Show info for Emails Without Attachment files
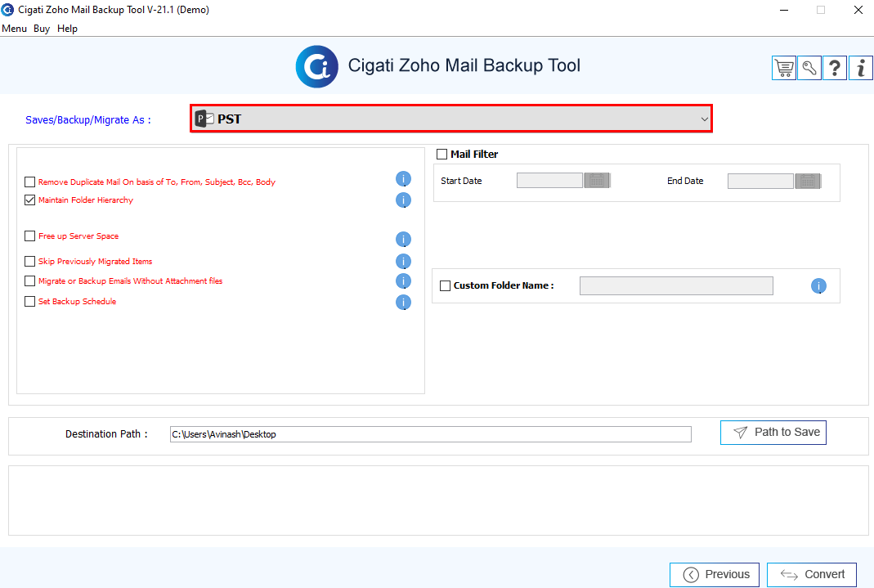 click(x=403, y=281)
